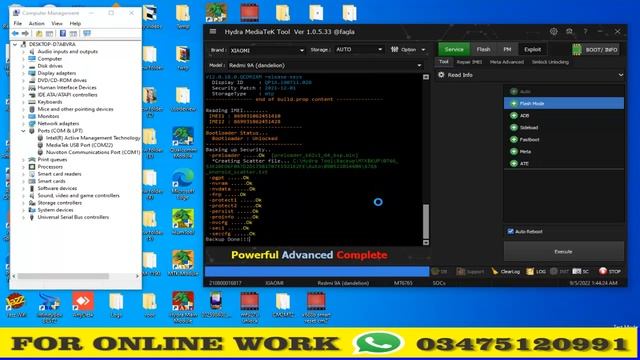
Task: Open Action menu in Computer Management
Action: pyautogui.click(x=36, y=23)
